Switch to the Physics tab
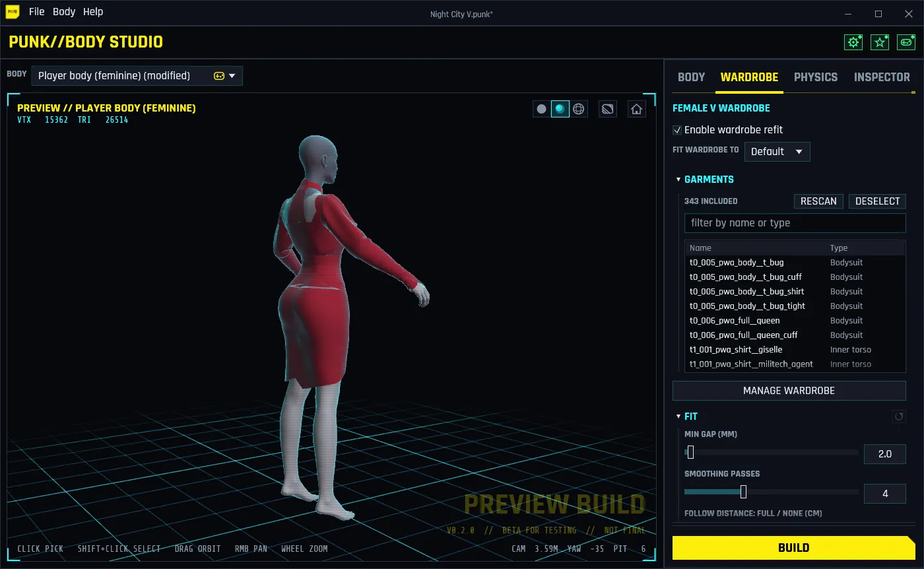 (816, 77)
